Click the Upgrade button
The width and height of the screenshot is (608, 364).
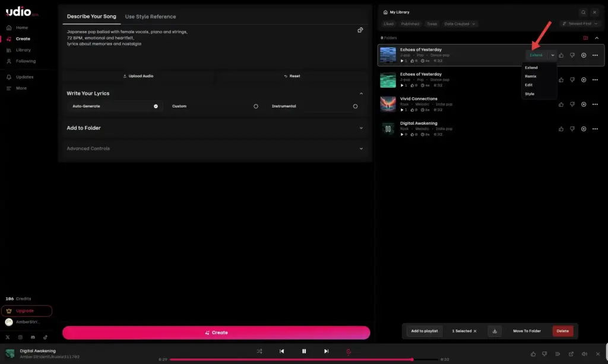[x=27, y=311]
